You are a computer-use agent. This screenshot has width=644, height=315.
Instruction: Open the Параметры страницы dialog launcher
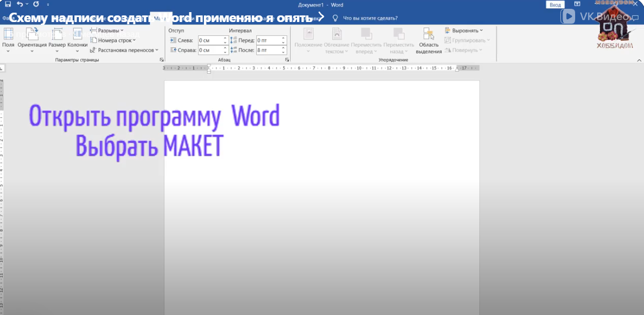[161, 60]
